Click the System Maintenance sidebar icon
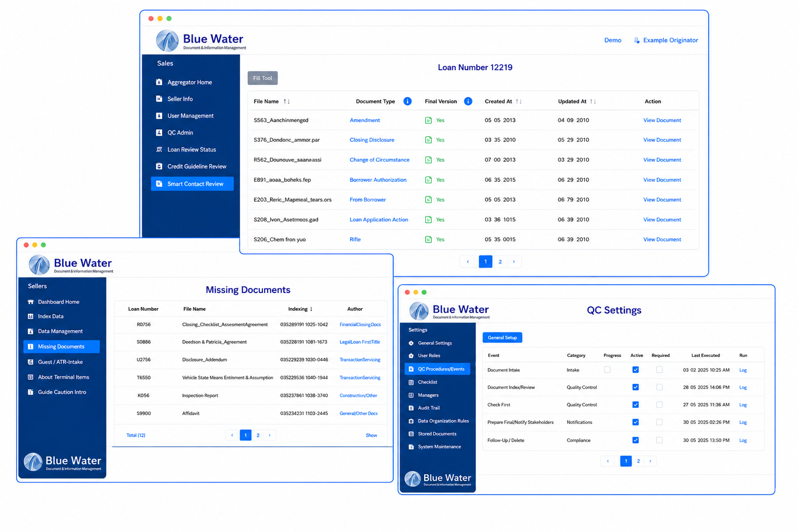Screen dimensions: 798x532 (411, 447)
